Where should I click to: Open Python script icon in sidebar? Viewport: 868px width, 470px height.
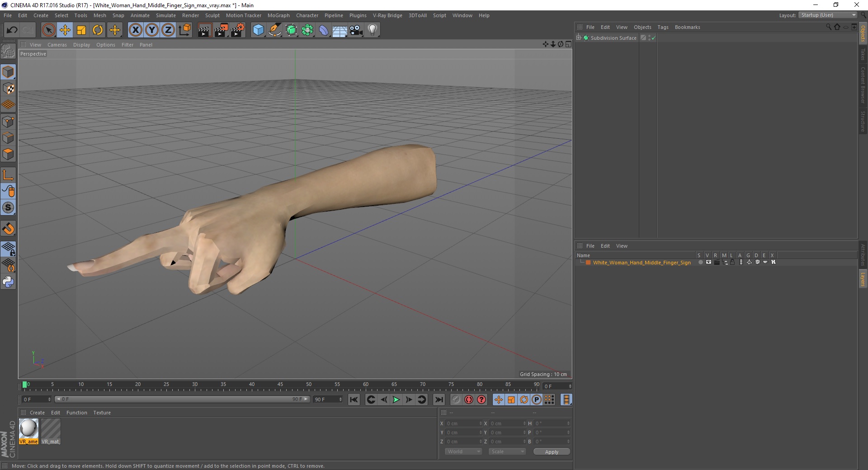8,282
